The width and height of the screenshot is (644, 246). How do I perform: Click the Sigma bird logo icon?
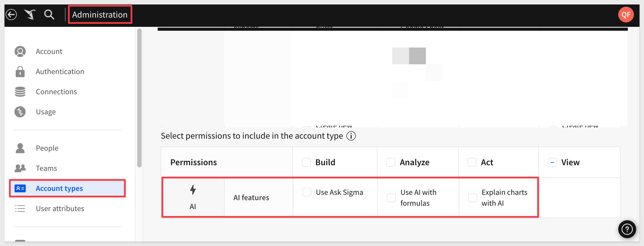[30, 15]
